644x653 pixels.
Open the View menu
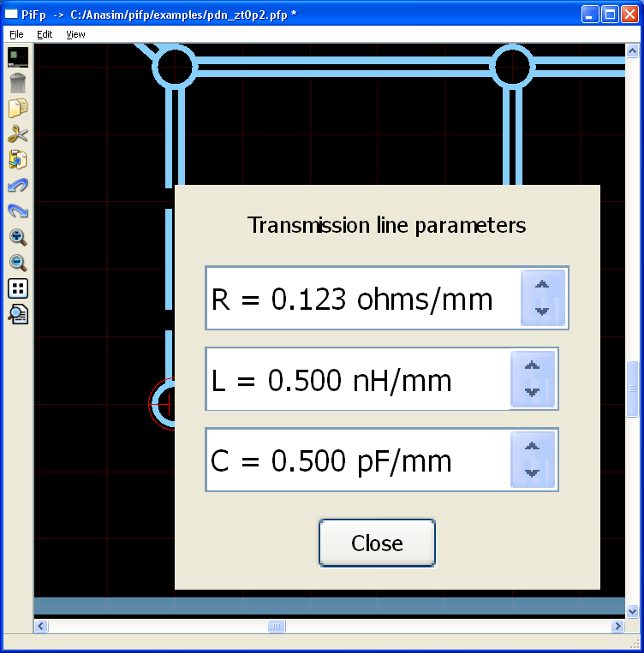[75, 34]
